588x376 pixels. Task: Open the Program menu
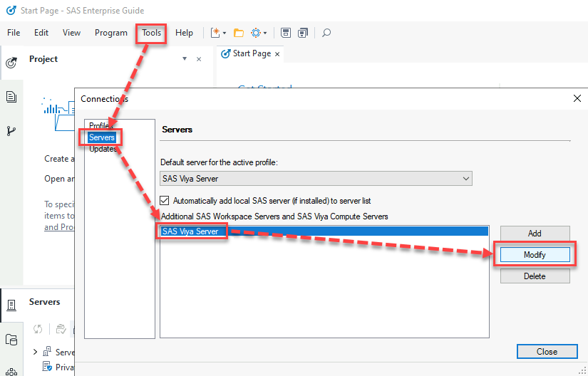(110, 33)
